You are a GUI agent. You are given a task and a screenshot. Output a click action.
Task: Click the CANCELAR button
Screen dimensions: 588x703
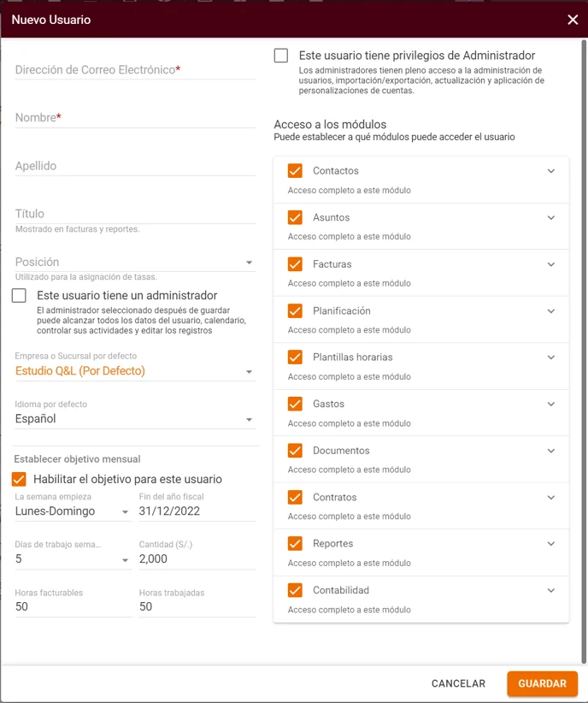[x=458, y=683]
